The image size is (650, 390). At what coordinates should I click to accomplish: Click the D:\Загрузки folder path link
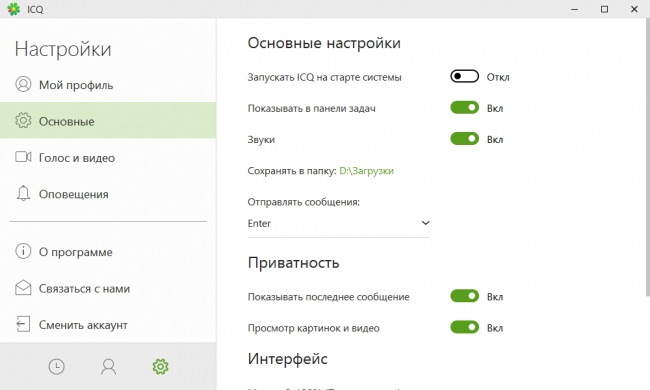[366, 171]
